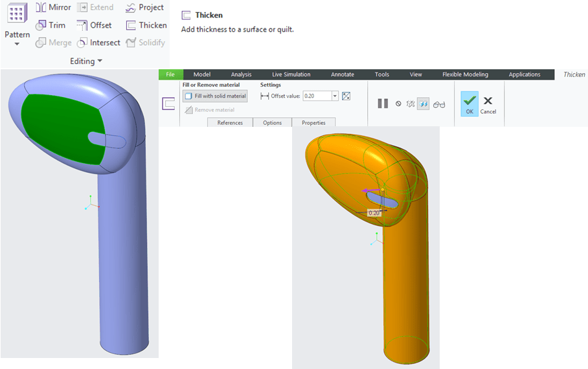The height and width of the screenshot is (369, 588).
Task: Select the Project tool
Action: pyautogui.click(x=144, y=8)
